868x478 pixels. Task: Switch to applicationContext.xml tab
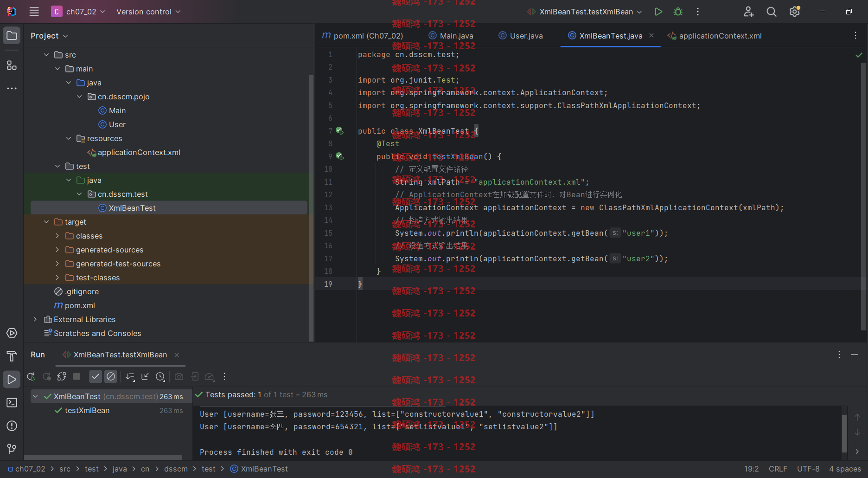(715, 36)
